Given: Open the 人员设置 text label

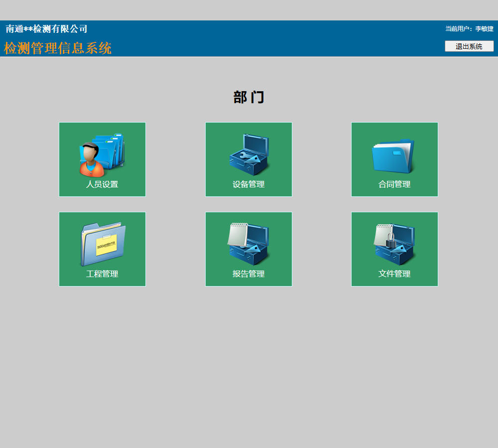Looking at the screenshot, I should (x=102, y=184).
